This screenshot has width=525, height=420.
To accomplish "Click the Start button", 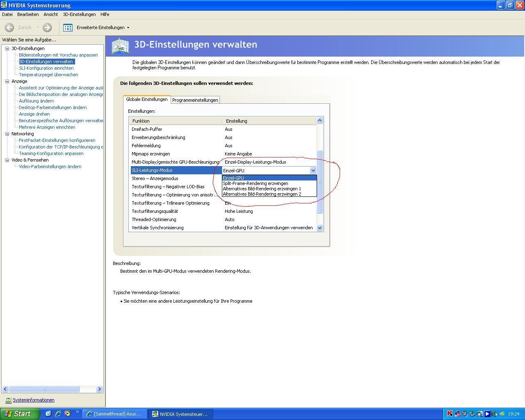I will 20,414.
